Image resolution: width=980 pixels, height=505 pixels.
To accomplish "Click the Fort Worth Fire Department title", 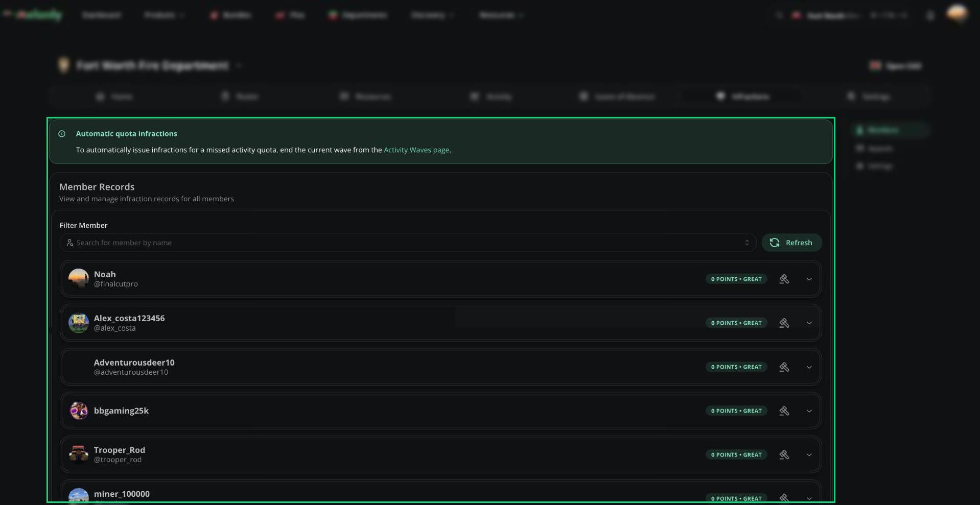I will point(152,65).
